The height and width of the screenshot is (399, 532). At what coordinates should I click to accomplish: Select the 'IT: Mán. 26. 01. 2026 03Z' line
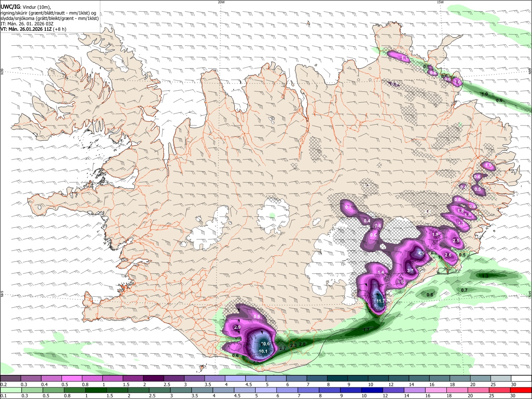tap(27, 24)
